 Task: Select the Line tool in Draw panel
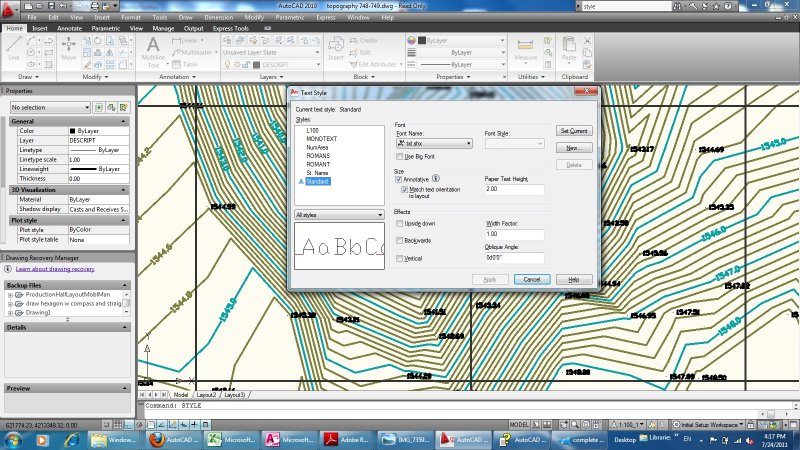(14, 50)
